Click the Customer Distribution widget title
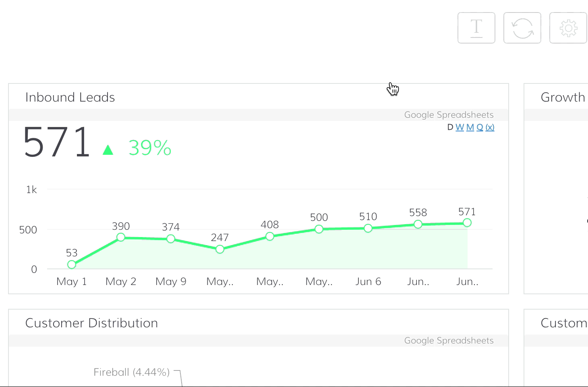This screenshot has width=588, height=387. point(92,322)
